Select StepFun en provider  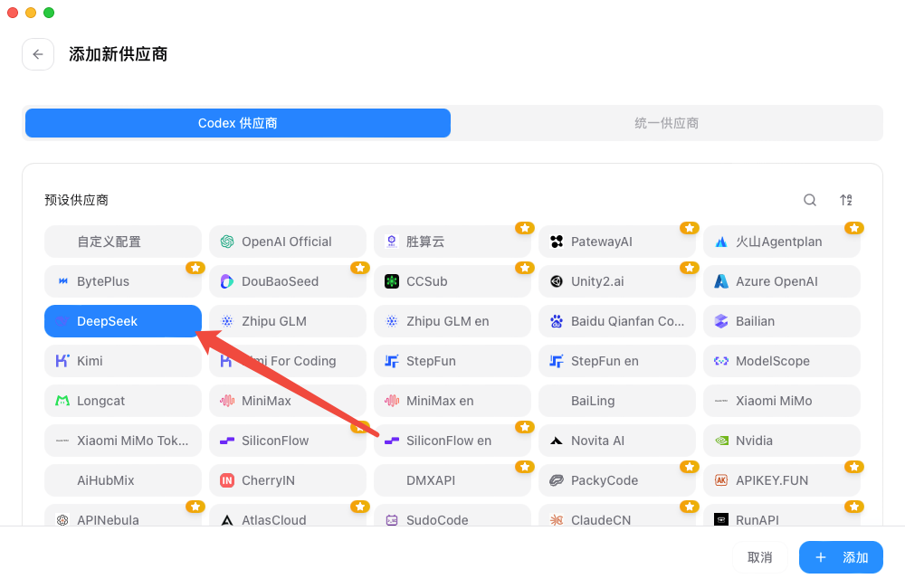click(617, 361)
